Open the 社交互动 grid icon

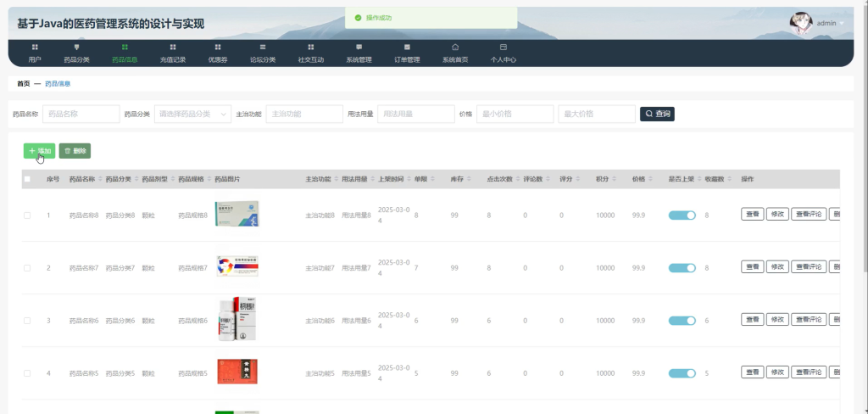coord(310,48)
